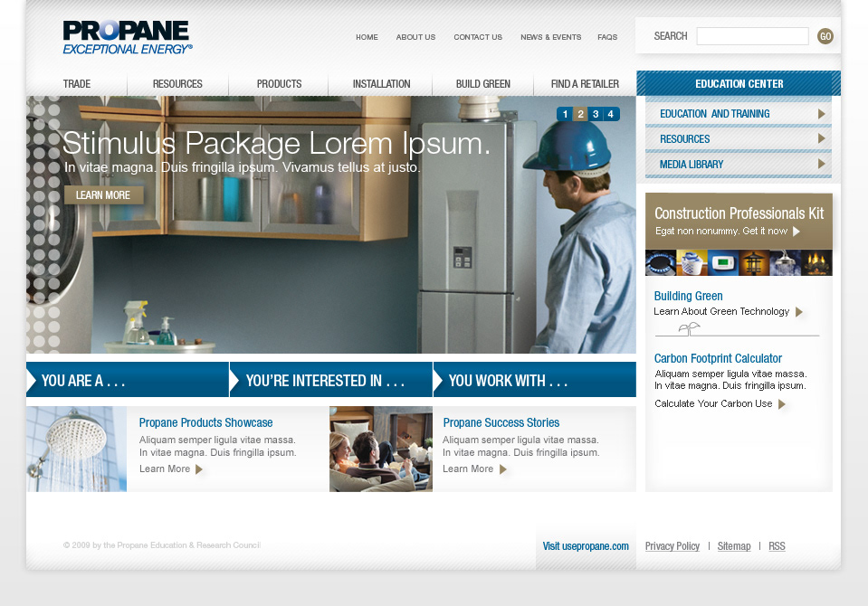
Task: Click Learn More arrow under Products Showcase
Action: point(199,469)
